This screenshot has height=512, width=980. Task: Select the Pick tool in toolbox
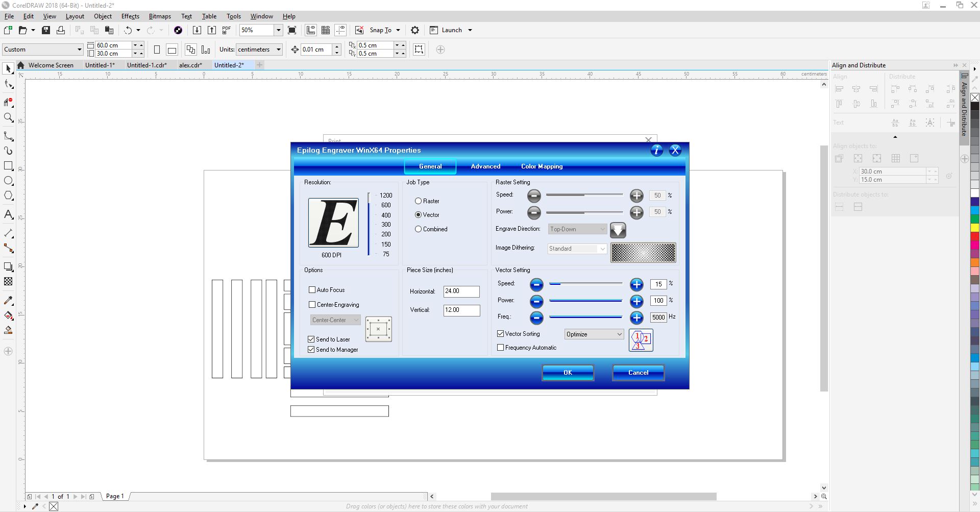pyautogui.click(x=8, y=68)
